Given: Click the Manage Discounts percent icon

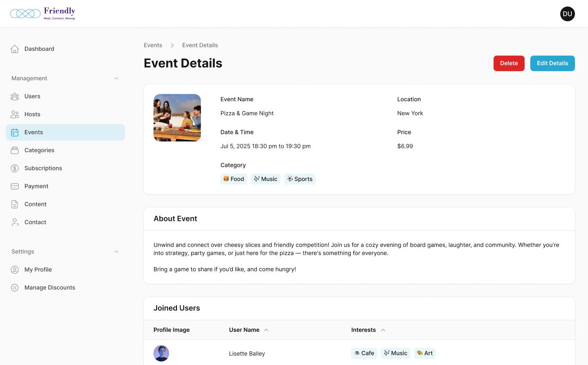Looking at the screenshot, I should pyautogui.click(x=15, y=288).
